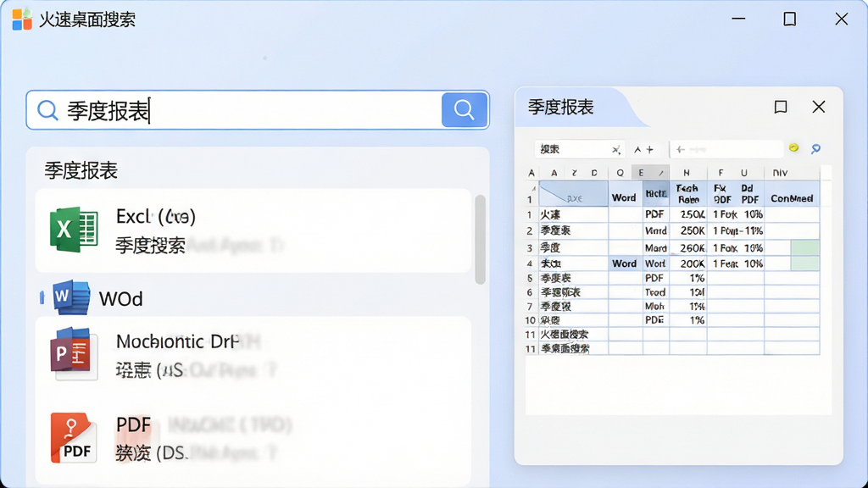Screen dimensions: 868x488
Task: Click the Word icon beside WOd
Action: click(71, 297)
